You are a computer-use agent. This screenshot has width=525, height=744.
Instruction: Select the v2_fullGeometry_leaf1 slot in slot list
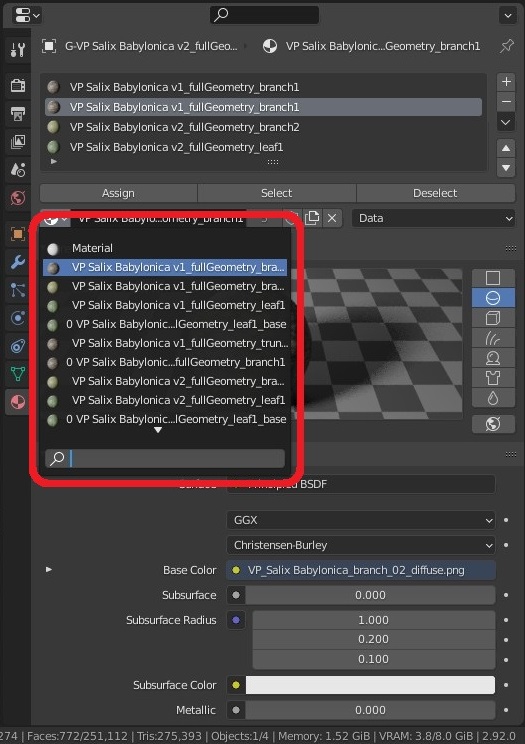[x=263, y=147]
